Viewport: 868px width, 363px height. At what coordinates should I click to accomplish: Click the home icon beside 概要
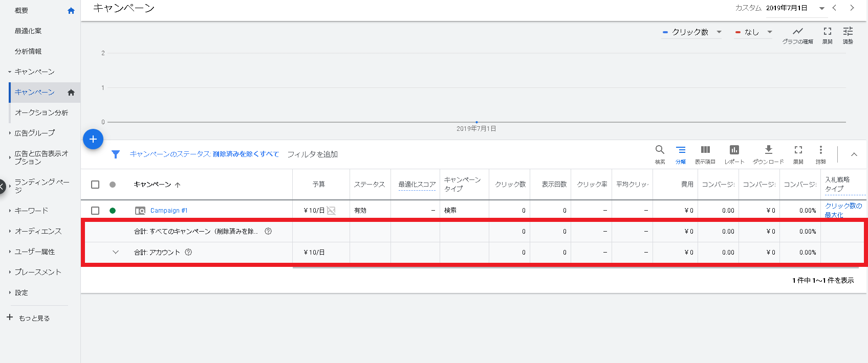tap(71, 11)
